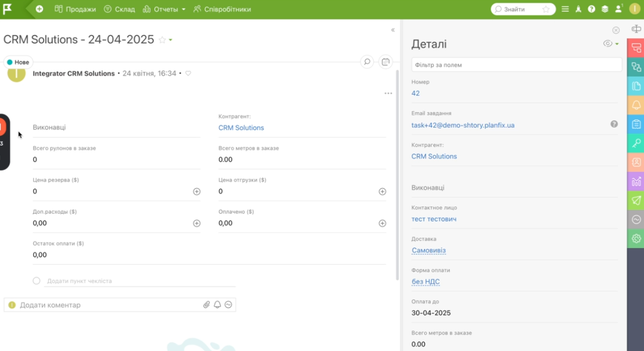Open the red subtasks sidebar icon
Screen dimensions: 644x351
pyautogui.click(x=636, y=48)
